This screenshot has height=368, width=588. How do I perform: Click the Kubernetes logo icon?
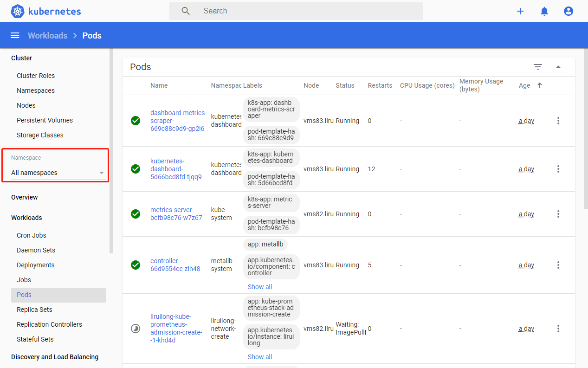18,12
